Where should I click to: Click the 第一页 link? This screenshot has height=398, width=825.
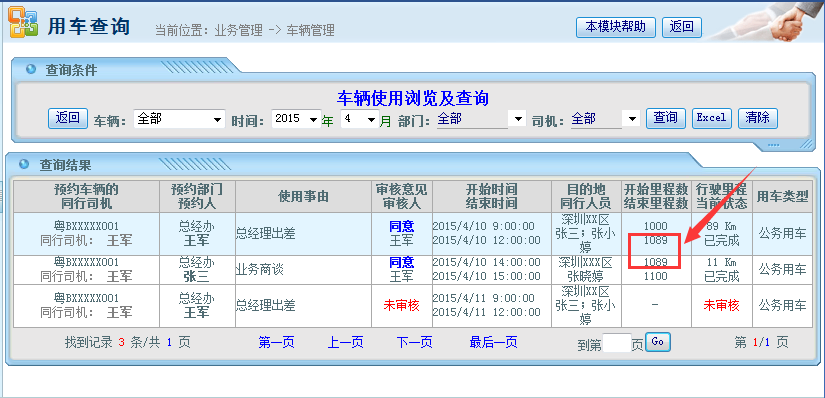[x=276, y=343]
